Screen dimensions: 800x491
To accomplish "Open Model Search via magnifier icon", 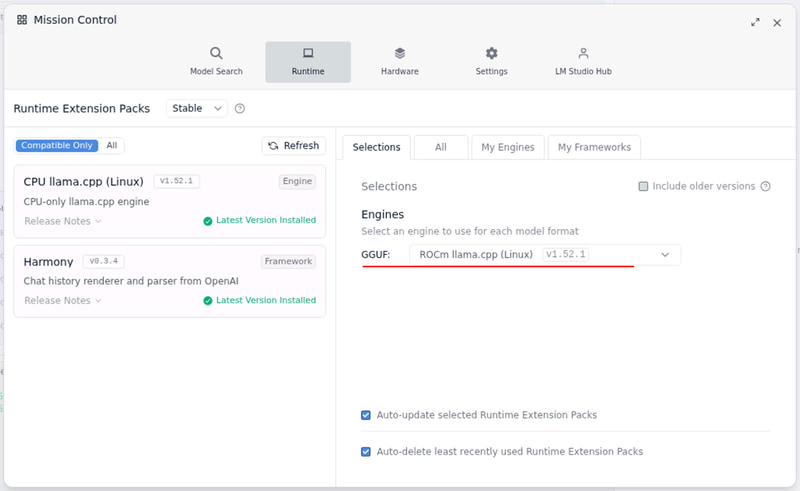I will click(216, 54).
